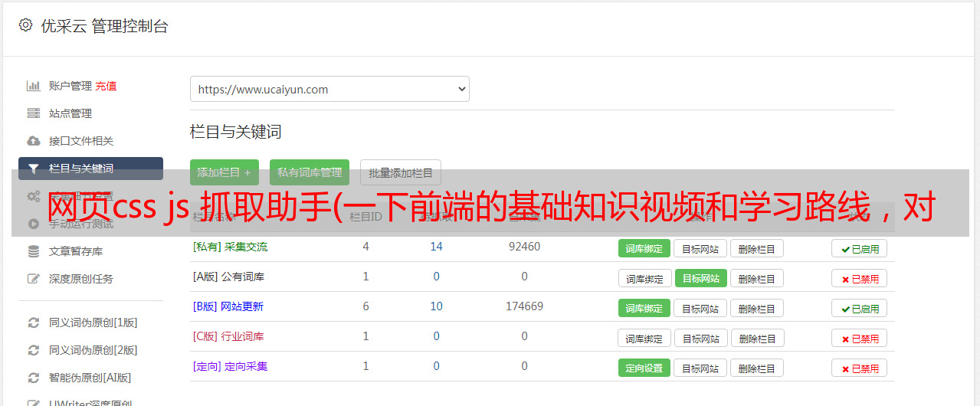The width and height of the screenshot is (980, 406).
Task: Click the bar chart icon next to 账户管理
Action: [x=33, y=86]
